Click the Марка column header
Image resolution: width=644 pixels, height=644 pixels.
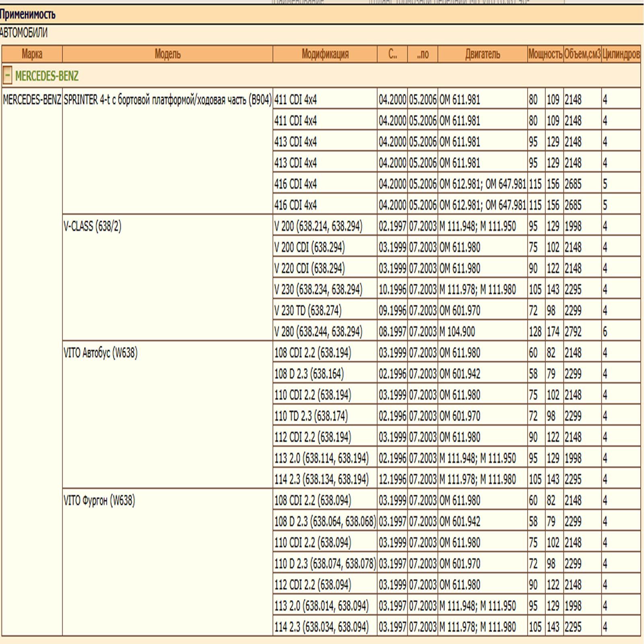click(32, 54)
